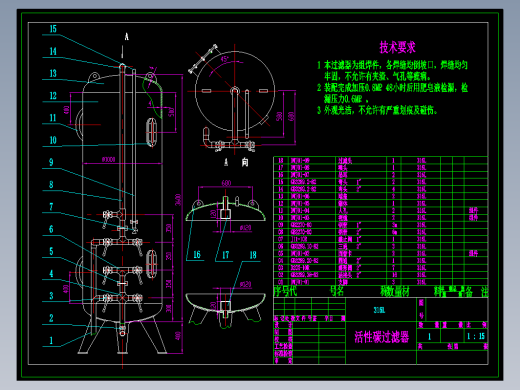Pick callout number 4 label
Screen dimensions: 520x390
(51, 274)
